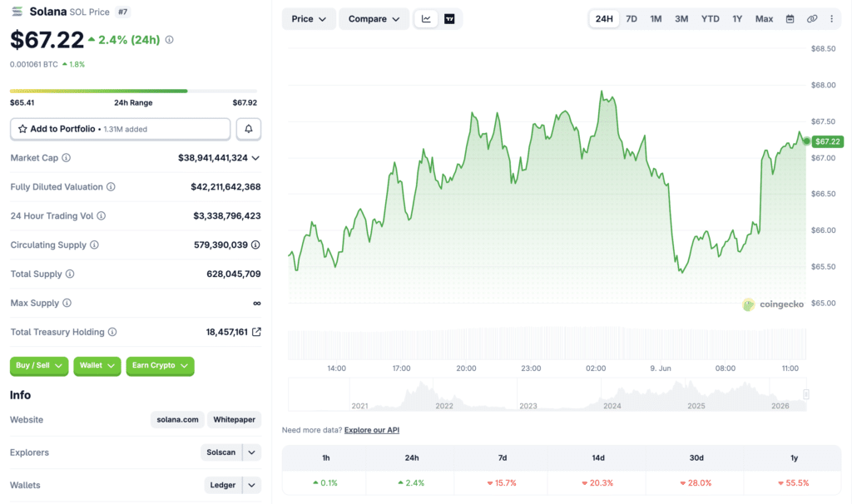
Task: Open chart more options menu
Action: tap(832, 19)
